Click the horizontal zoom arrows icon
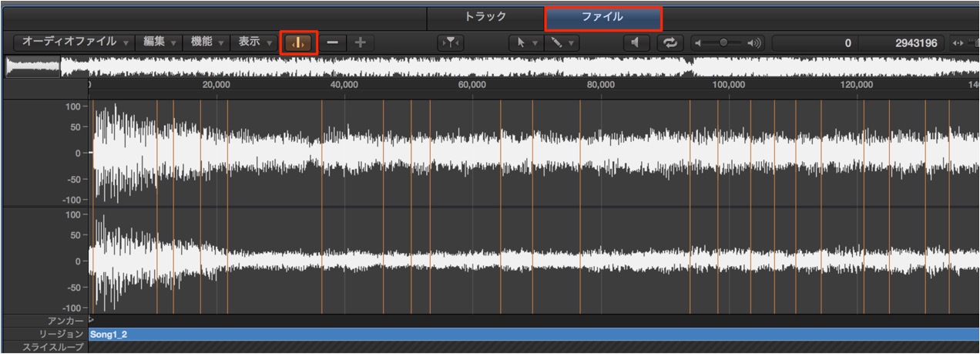The width and height of the screenshot is (980, 354). click(958, 43)
